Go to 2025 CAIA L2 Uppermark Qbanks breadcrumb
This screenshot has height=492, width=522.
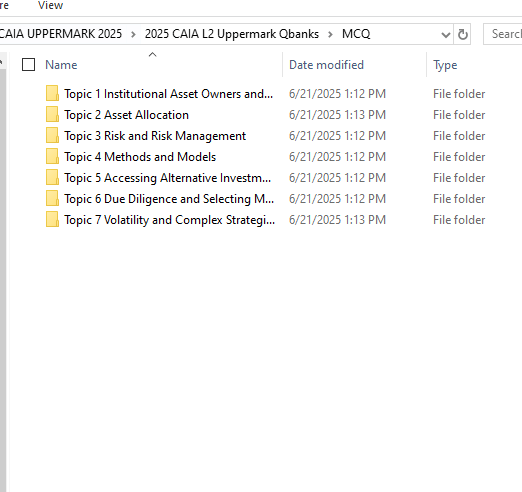click(232, 34)
